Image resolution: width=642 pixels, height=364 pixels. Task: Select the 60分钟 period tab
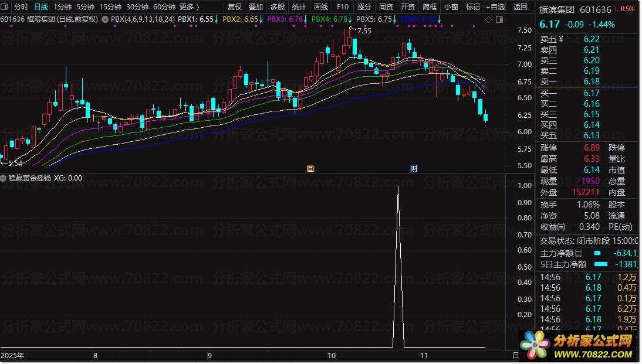point(164,7)
